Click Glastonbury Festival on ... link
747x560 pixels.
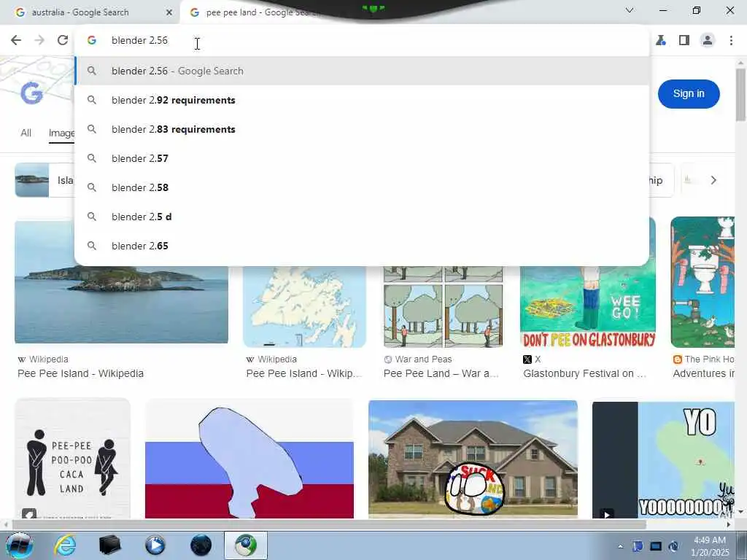pyautogui.click(x=584, y=374)
